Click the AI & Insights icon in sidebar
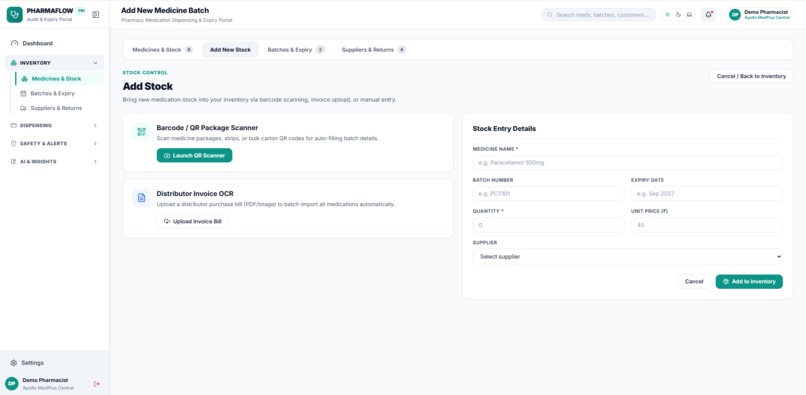The width and height of the screenshot is (806, 395). click(x=13, y=161)
